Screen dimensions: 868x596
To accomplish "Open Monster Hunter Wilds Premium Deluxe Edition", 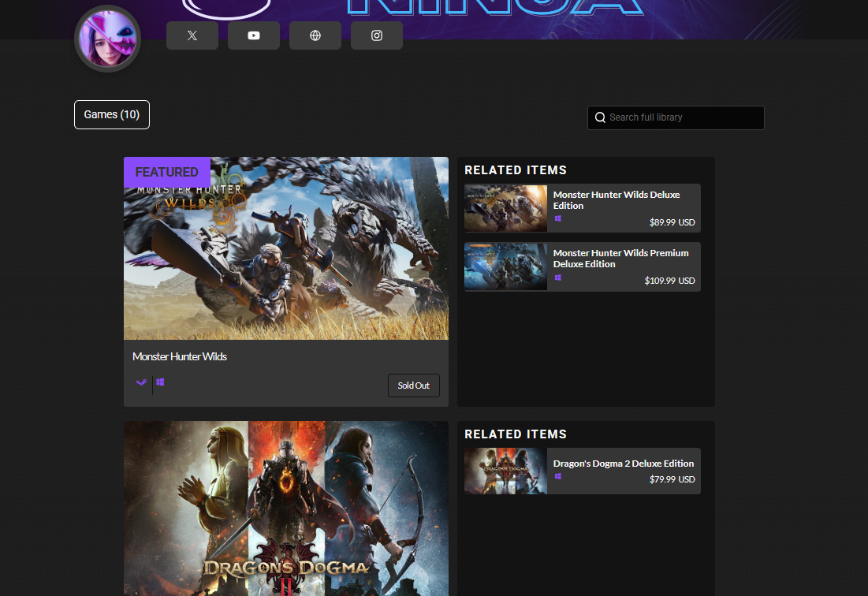I will click(583, 266).
